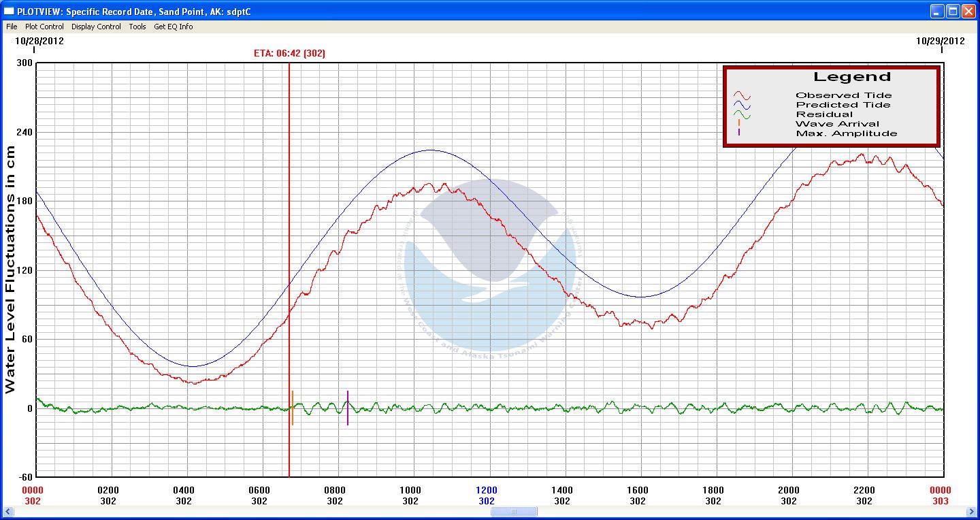This screenshot has width=980, height=520.
Task: Open the File menu
Action: coord(12,27)
